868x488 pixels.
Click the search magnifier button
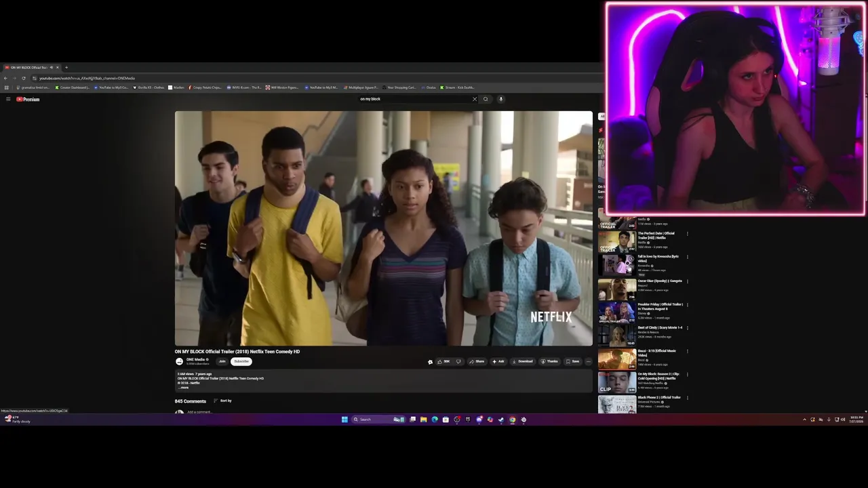[x=486, y=99]
